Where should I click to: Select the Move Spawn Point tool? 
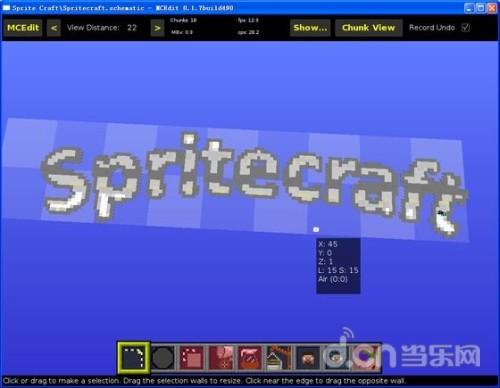337,358
